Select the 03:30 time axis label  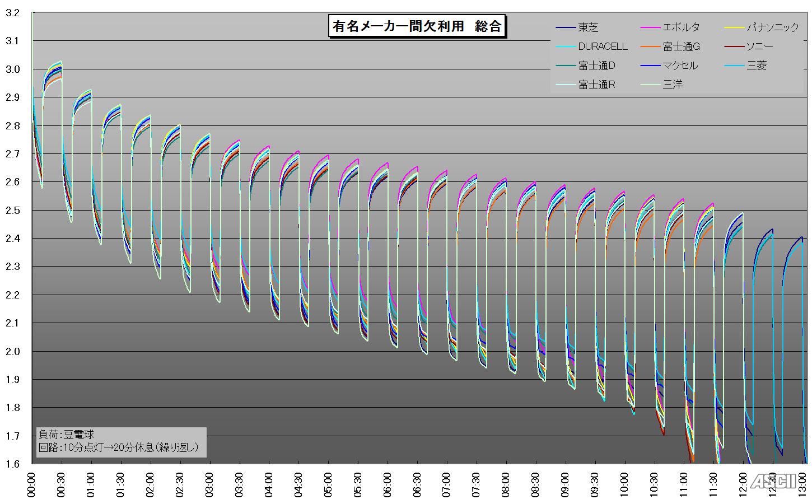240,484
